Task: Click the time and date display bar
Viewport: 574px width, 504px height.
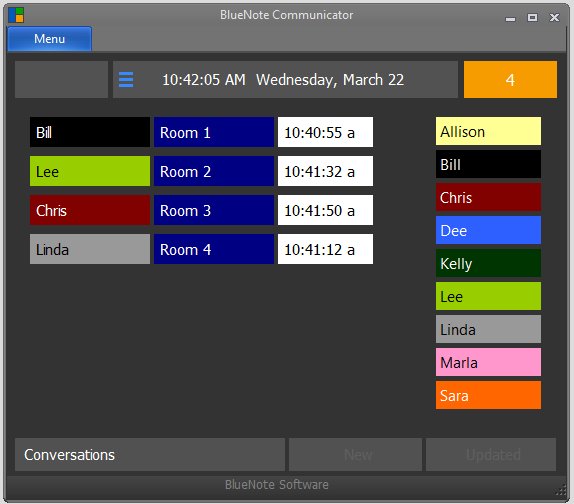Action: [285, 79]
